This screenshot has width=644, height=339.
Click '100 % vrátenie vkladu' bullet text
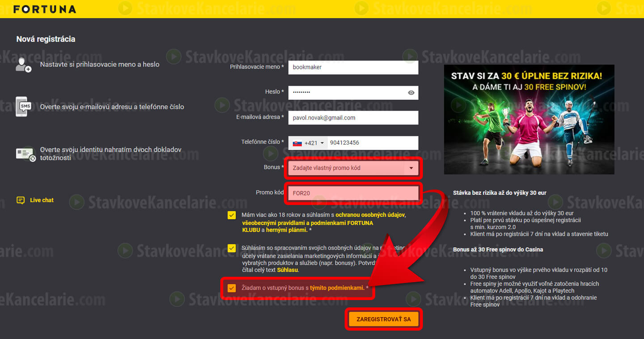[522, 214]
